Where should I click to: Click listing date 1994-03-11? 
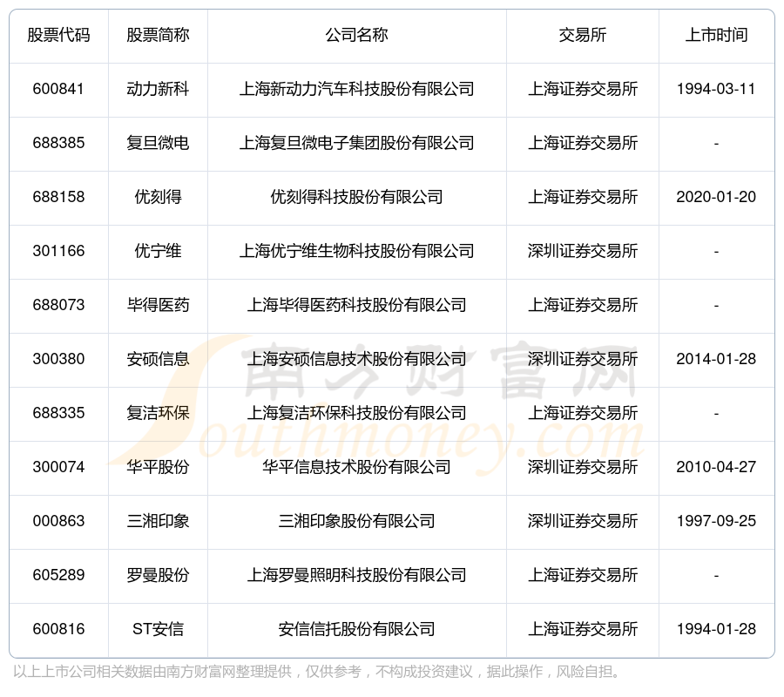coord(717,89)
